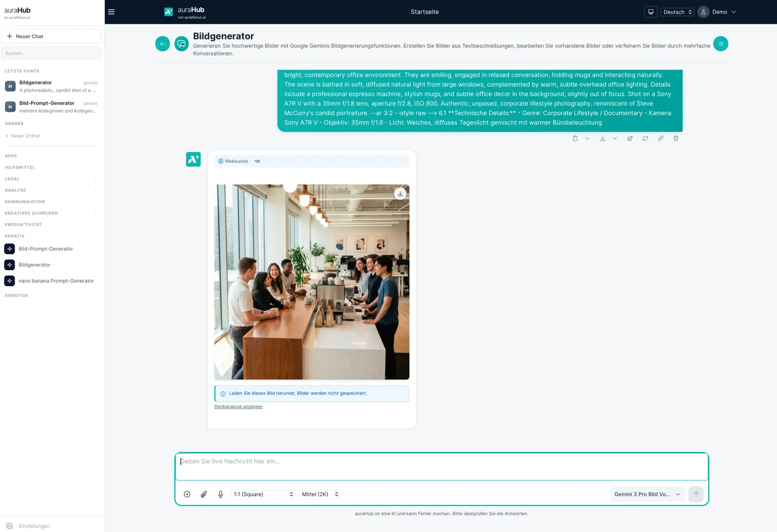
Task: Toggle dark mode display icon
Action: pyautogui.click(x=651, y=12)
